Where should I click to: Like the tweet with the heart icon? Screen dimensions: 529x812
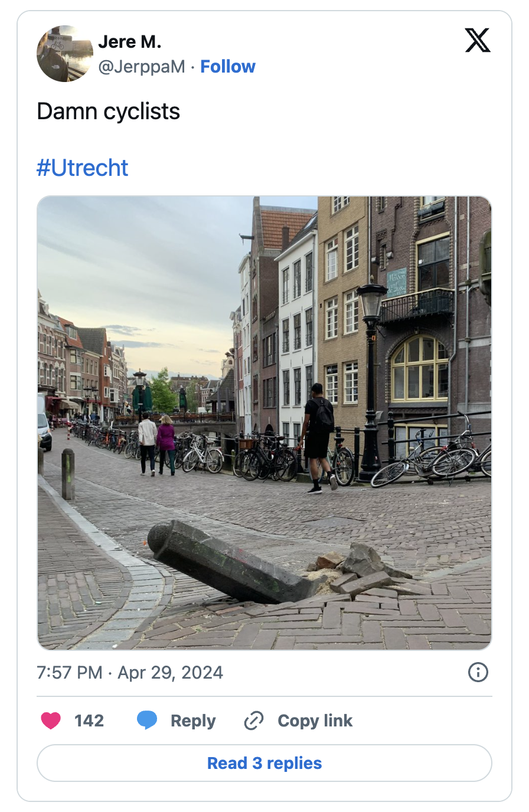51,721
